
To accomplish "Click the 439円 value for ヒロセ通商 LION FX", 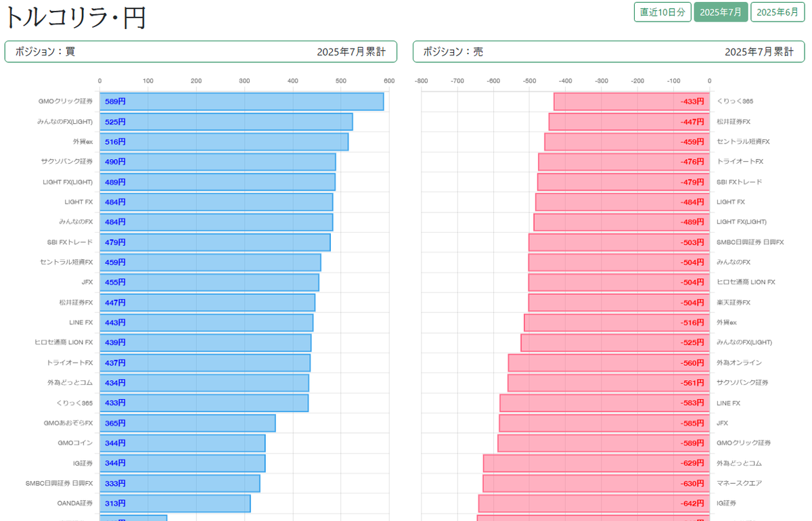I will pos(115,342).
